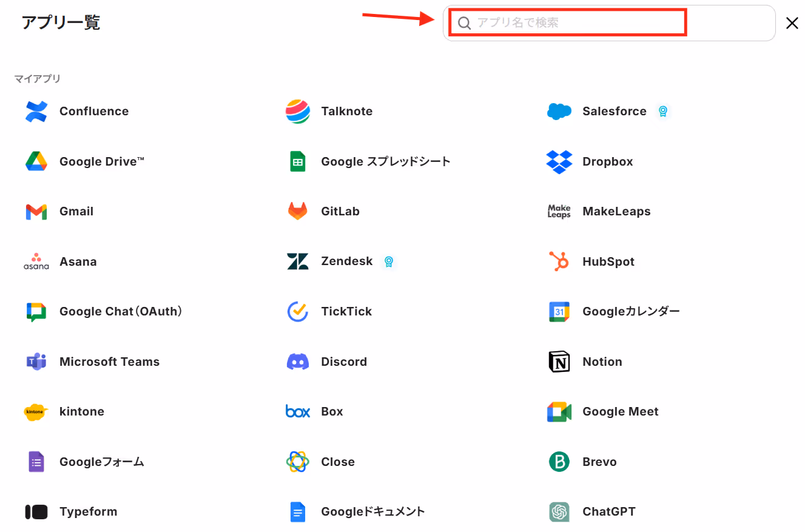Click the GitLab fox icon
805x532 pixels.
pyautogui.click(x=298, y=212)
